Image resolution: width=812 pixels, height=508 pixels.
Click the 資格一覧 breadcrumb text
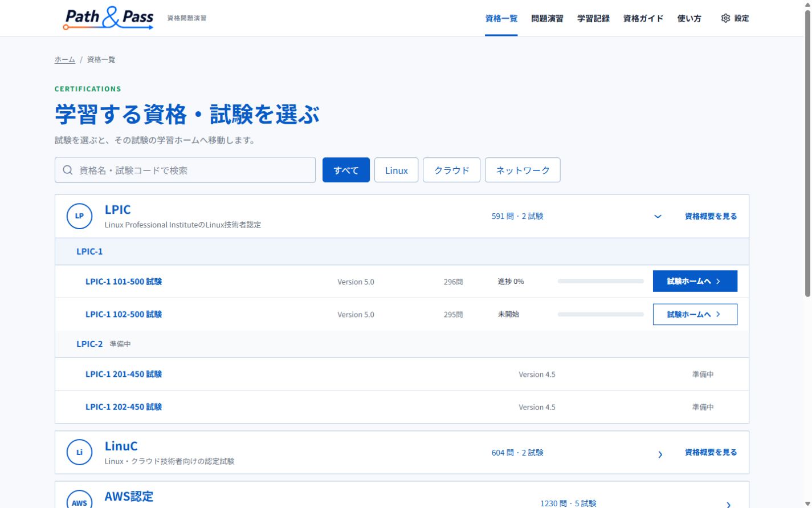click(x=101, y=59)
